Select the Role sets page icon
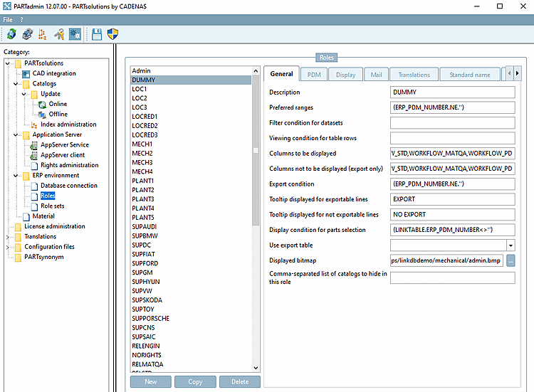Image resolution: width=534 pixels, height=392 pixels. coord(34,206)
